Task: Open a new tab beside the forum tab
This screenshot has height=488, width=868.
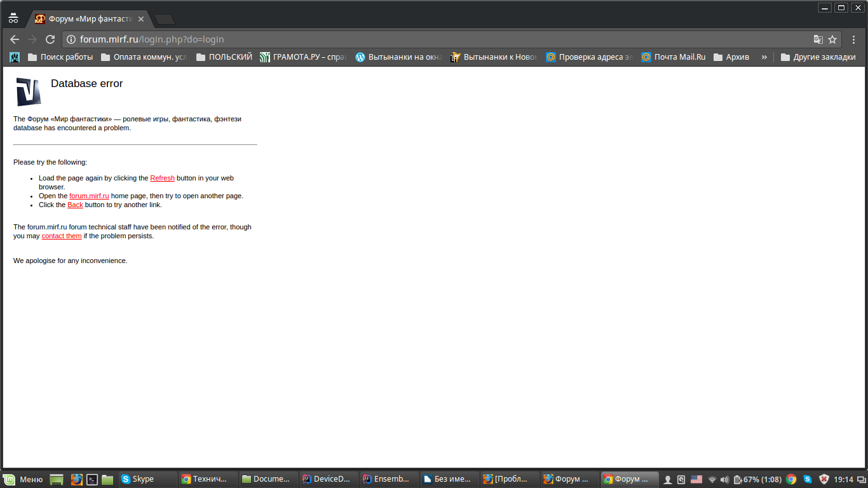Action: 164,19
